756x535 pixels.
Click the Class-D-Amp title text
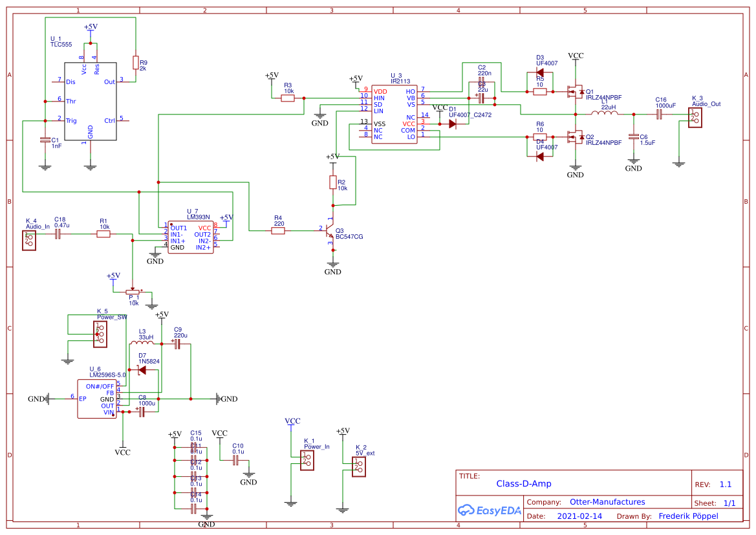(x=525, y=483)
